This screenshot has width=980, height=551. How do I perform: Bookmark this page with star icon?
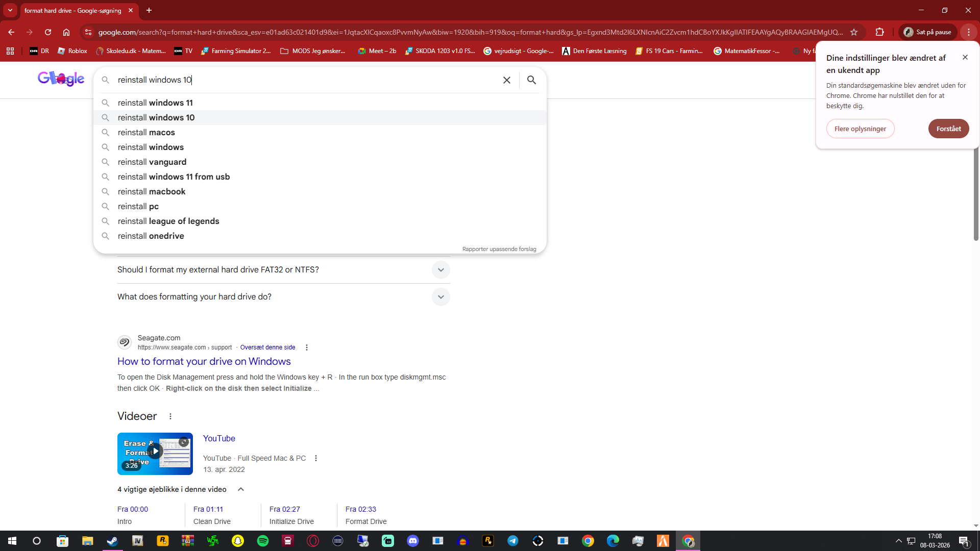pos(854,32)
